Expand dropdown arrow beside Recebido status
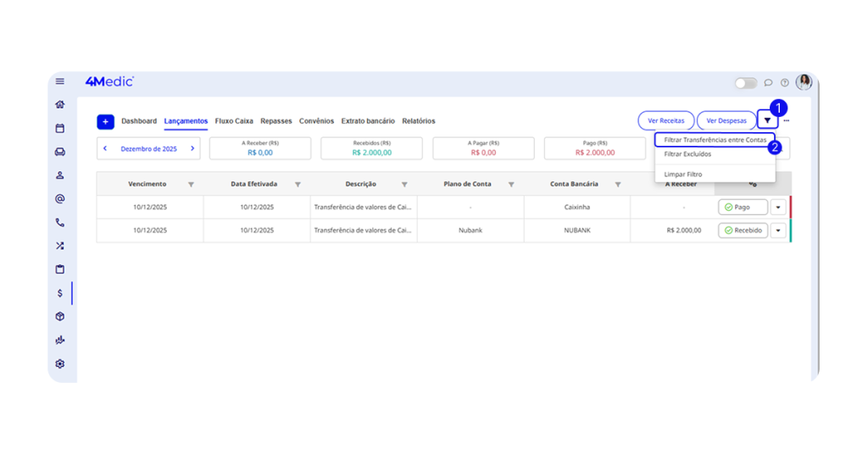Image resolution: width=868 pixels, height=455 pixels. point(778,230)
